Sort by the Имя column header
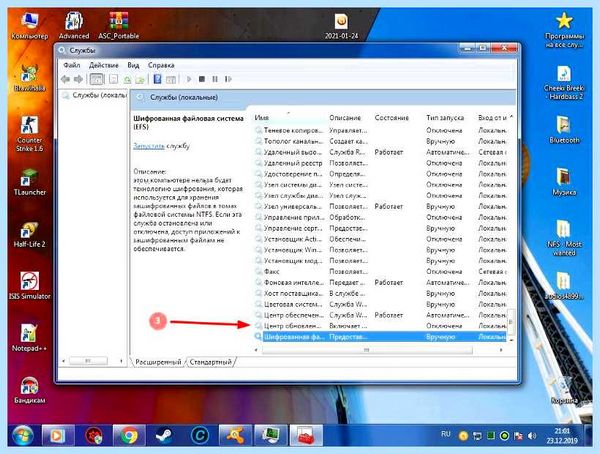600x454 pixels. 289,118
